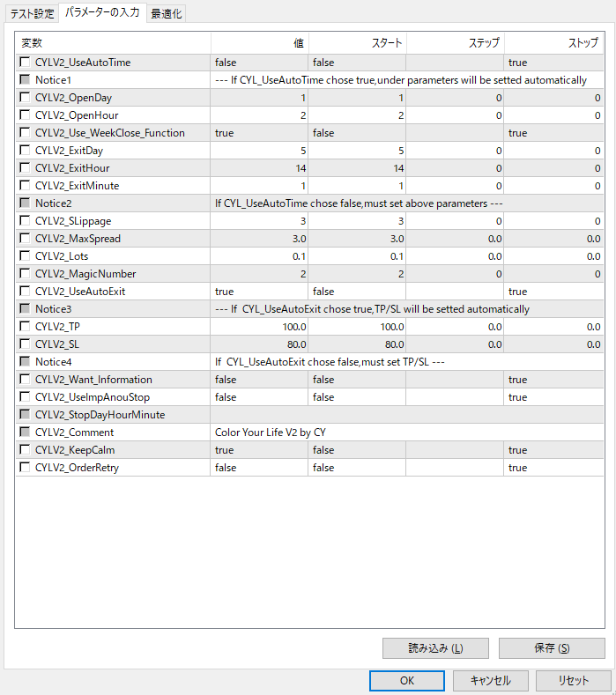616x695 pixels.
Task: Click the CYLV2_SL value cell '80.0'
Action: 259,344
